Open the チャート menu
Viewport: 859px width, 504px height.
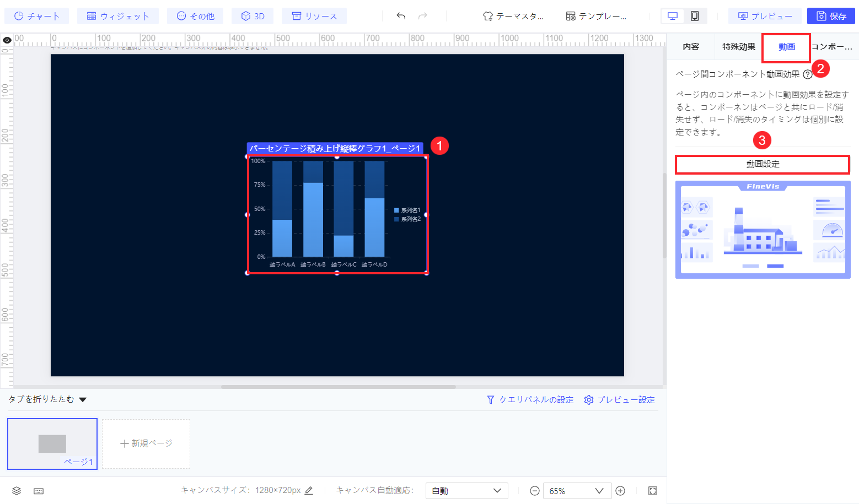pyautogui.click(x=36, y=16)
